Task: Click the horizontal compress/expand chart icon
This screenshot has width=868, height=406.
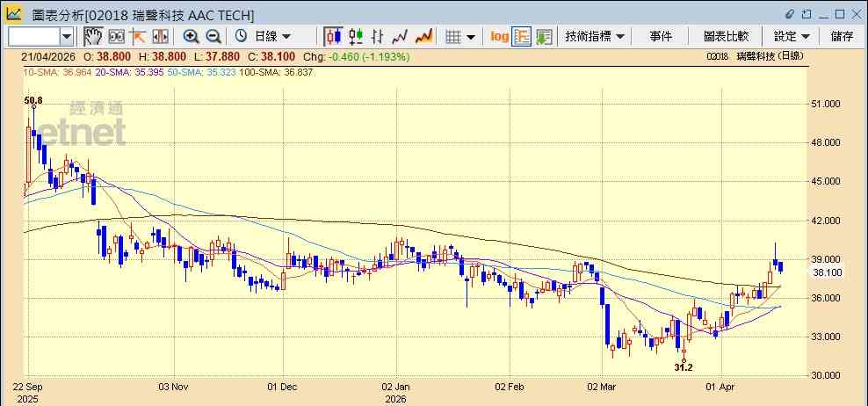Action: pyautogui.click(x=160, y=37)
